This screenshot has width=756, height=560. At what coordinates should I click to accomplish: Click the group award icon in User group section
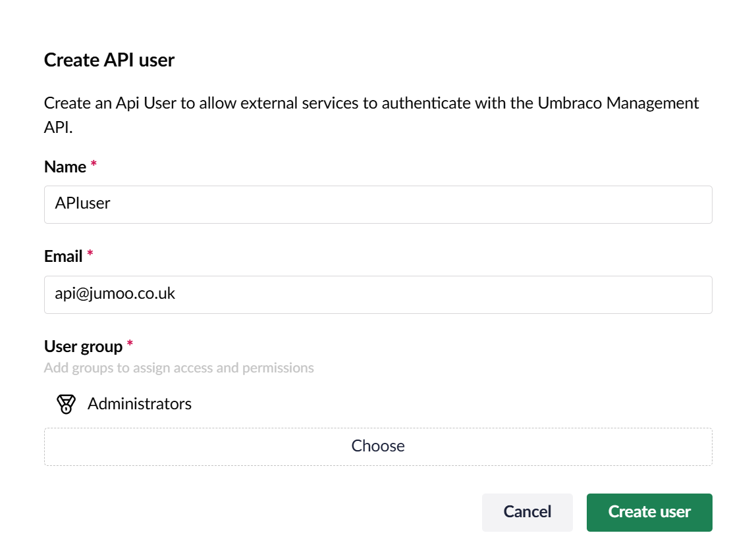coord(66,403)
